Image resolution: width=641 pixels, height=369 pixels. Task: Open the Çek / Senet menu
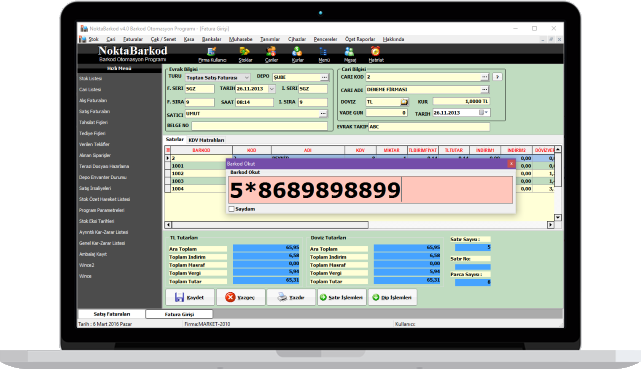tap(163, 39)
